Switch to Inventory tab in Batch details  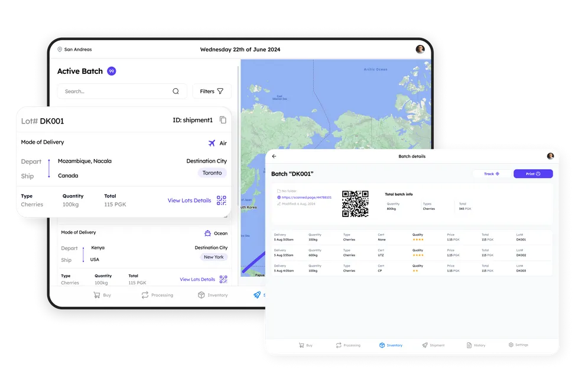click(391, 345)
